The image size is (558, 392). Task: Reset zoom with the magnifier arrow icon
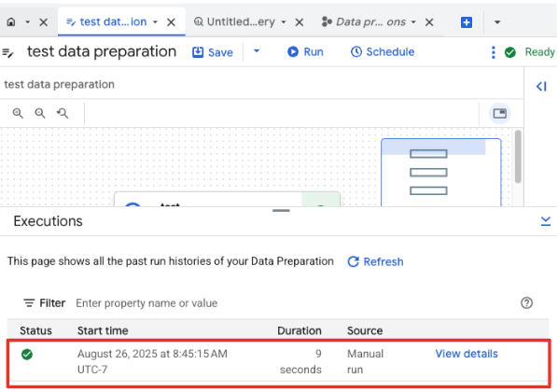click(x=63, y=113)
